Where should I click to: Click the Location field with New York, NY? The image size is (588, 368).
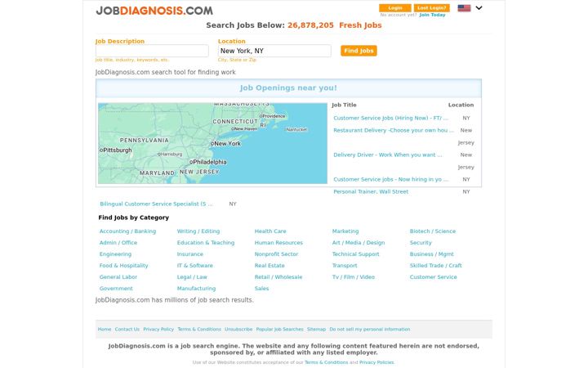pos(274,51)
